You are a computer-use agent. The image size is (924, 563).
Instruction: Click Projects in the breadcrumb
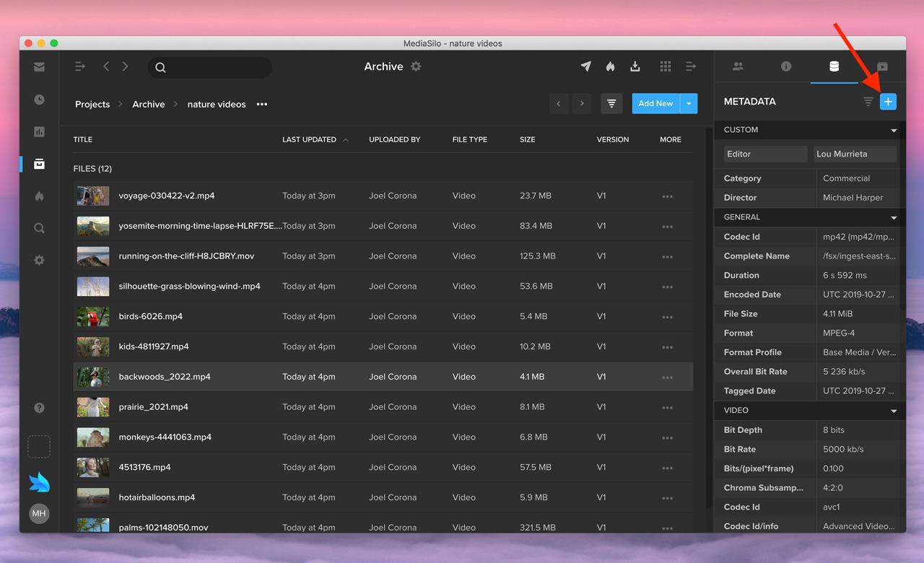tap(92, 104)
